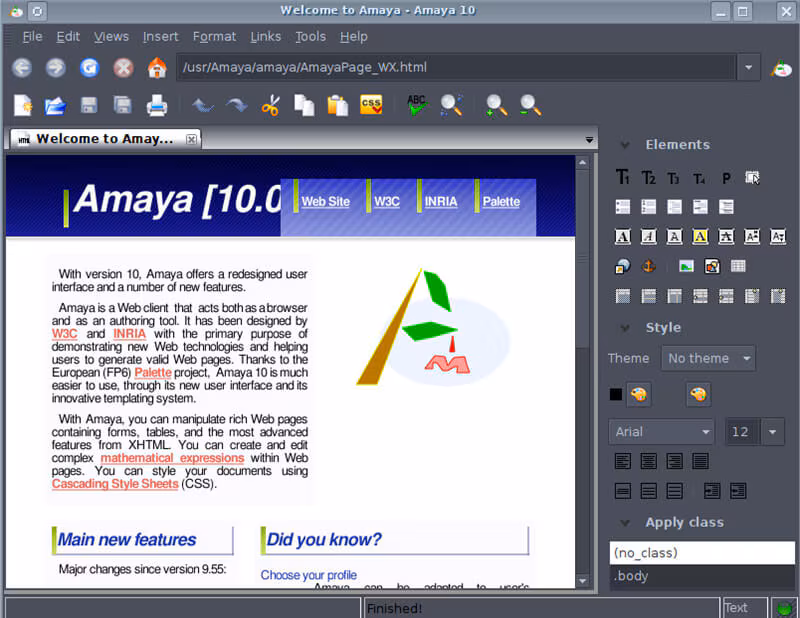Follow the Palette link in the header bar
This screenshot has width=800, height=618.
point(501,202)
